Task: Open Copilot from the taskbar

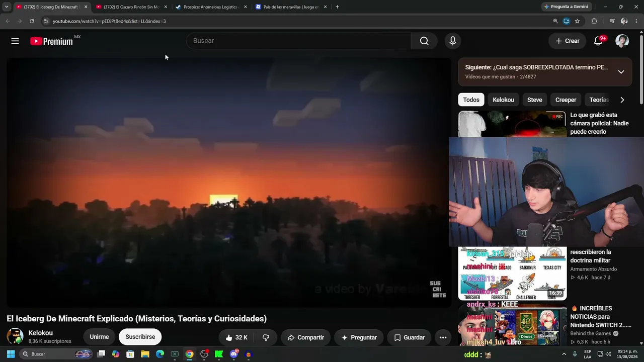Action: tap(116, 354)
